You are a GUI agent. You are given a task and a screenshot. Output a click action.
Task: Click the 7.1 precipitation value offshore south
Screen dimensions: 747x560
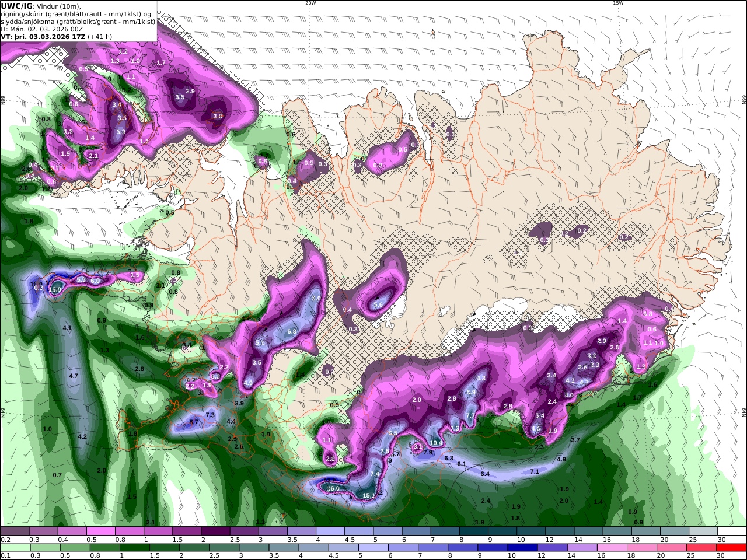pos(534,471)
